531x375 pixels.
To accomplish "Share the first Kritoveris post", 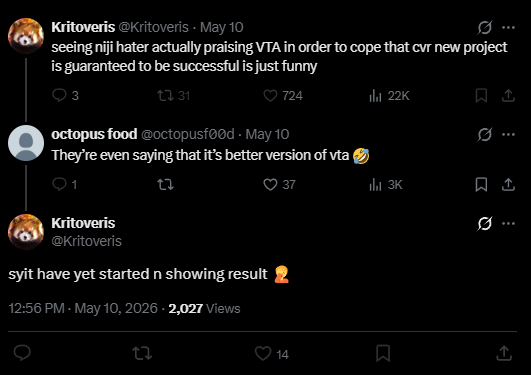I will pyautogui.click(x=508, y=96).
